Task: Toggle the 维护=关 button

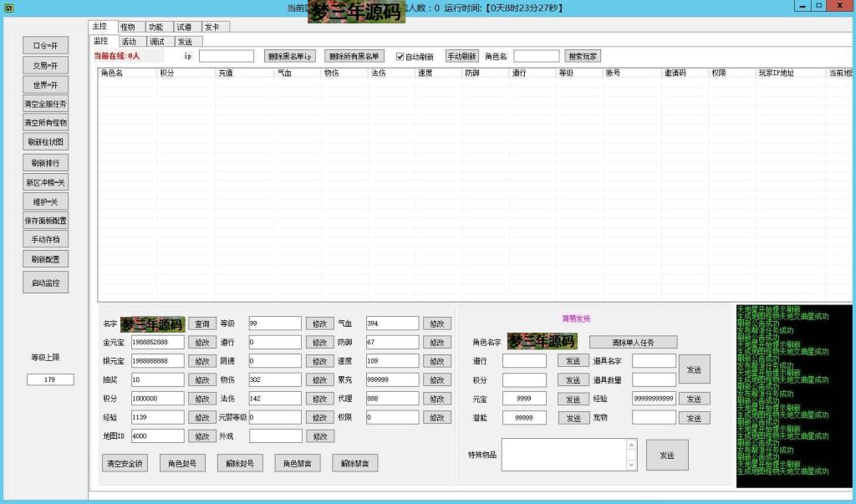Action: tap(45, 201)
